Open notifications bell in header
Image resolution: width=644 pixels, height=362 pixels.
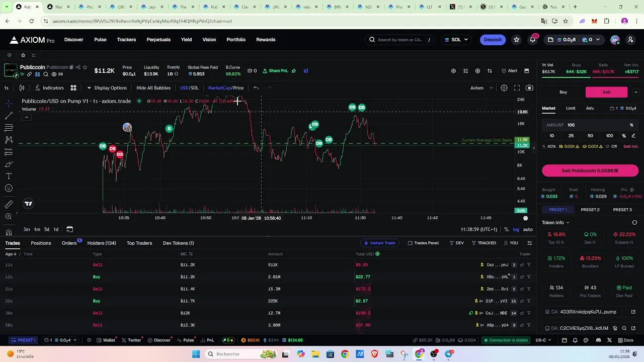(x=533, y=40)
